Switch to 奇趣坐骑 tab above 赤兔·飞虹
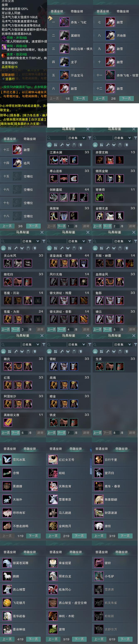This screenshot has height=644, width=139. 77,11
